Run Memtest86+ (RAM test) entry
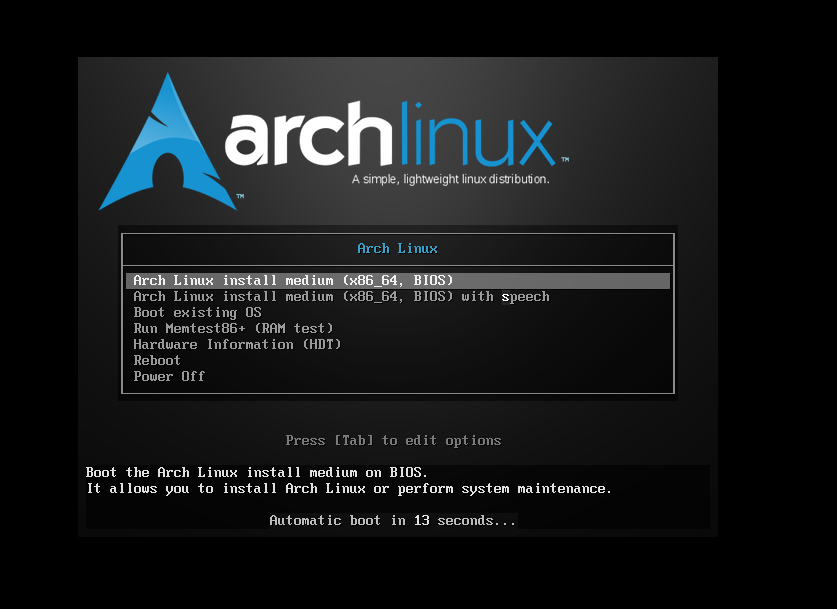The height and width of the screenshot is (609, 837). 233,329
